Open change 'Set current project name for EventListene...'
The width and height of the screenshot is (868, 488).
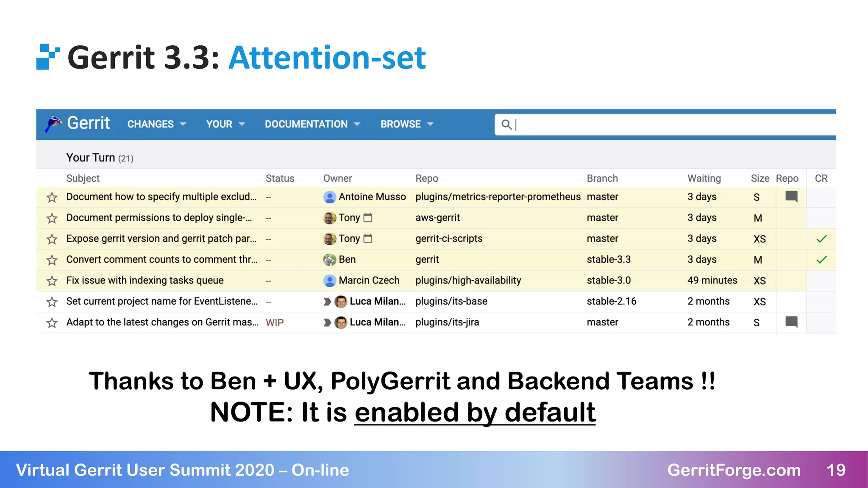point(162,301)
